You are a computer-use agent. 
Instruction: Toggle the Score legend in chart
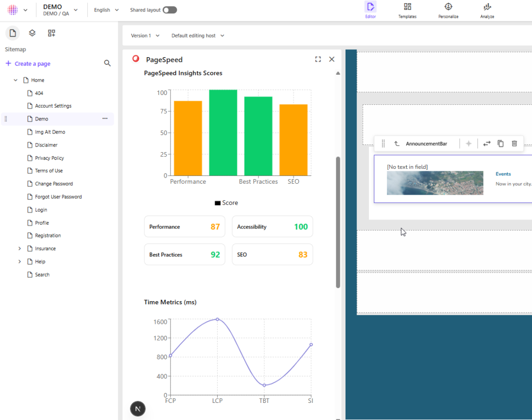(x=226, y=203)
